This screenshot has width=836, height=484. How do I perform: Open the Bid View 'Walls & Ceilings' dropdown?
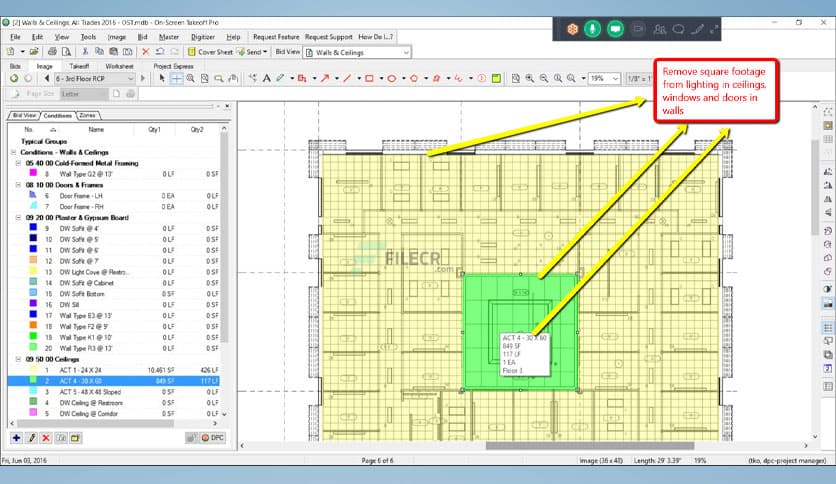pyautogui.click(x=405, y=52)
